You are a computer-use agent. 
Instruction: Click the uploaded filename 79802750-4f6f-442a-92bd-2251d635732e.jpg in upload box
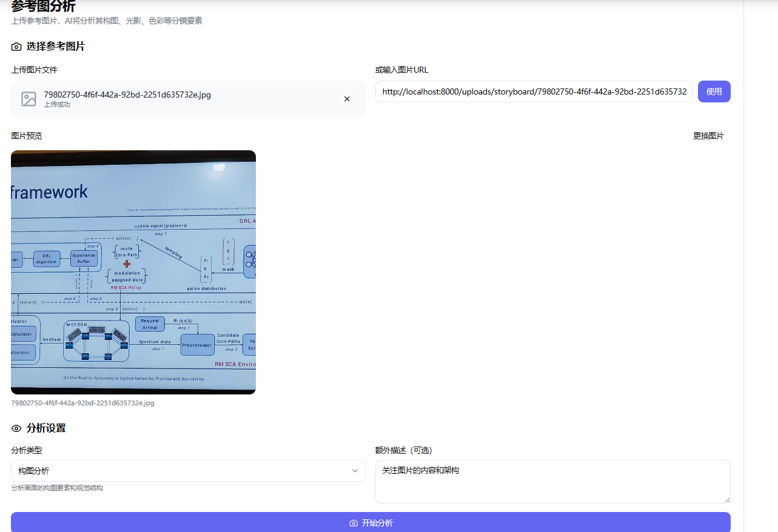pyautogui.click(x=127, y=95)
